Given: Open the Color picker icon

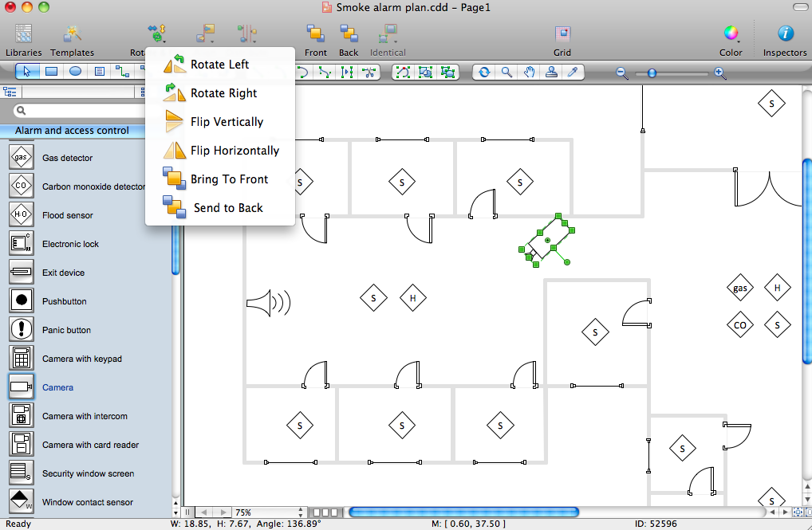Looking at the screenshot, I should (731, 33).
